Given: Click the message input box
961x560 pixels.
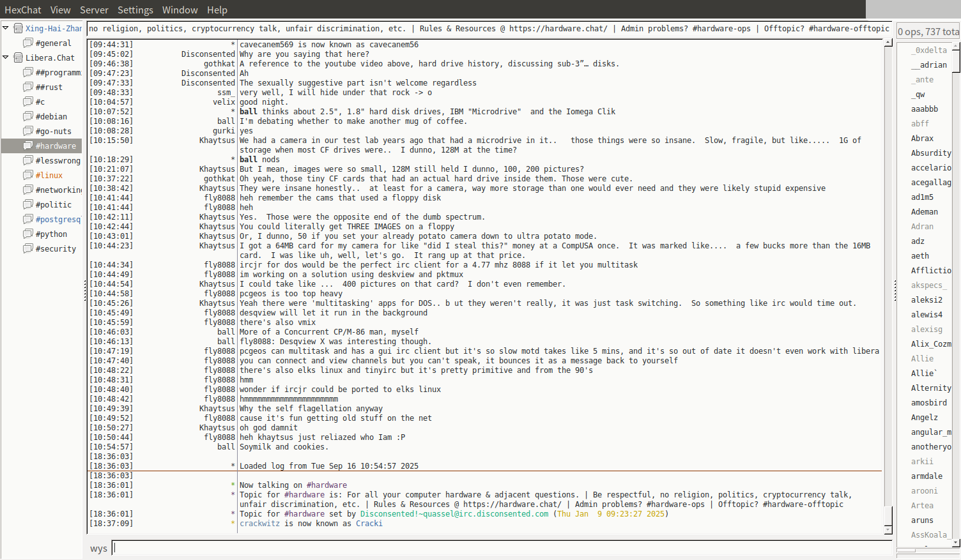Looking at the screenshot, I should pos(502,548).
